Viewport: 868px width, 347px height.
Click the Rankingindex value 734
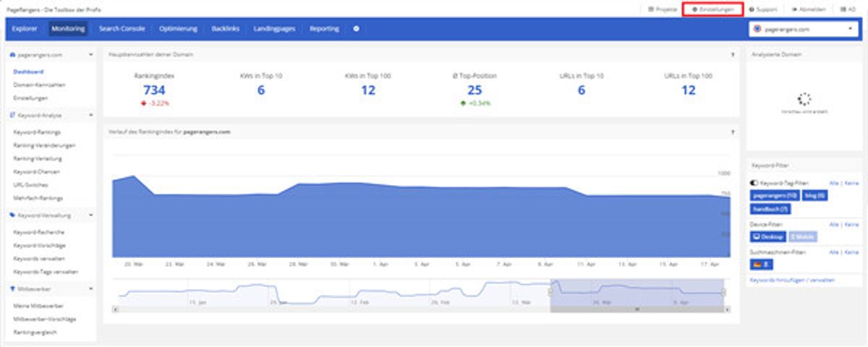(155, 90)
